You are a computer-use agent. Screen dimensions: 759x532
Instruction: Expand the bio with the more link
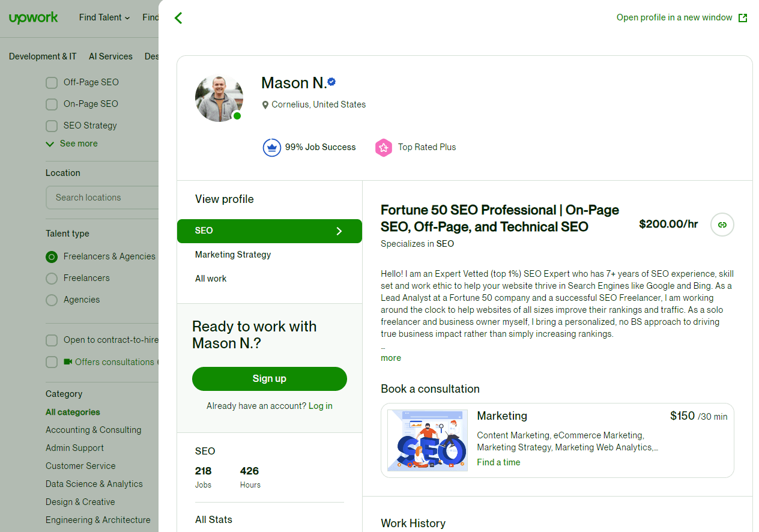391,358
